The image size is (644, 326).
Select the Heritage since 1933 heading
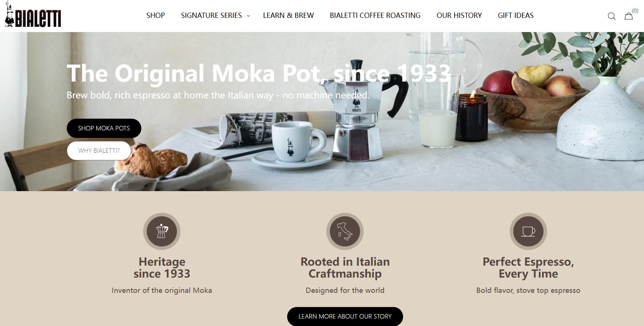[162, 268]
